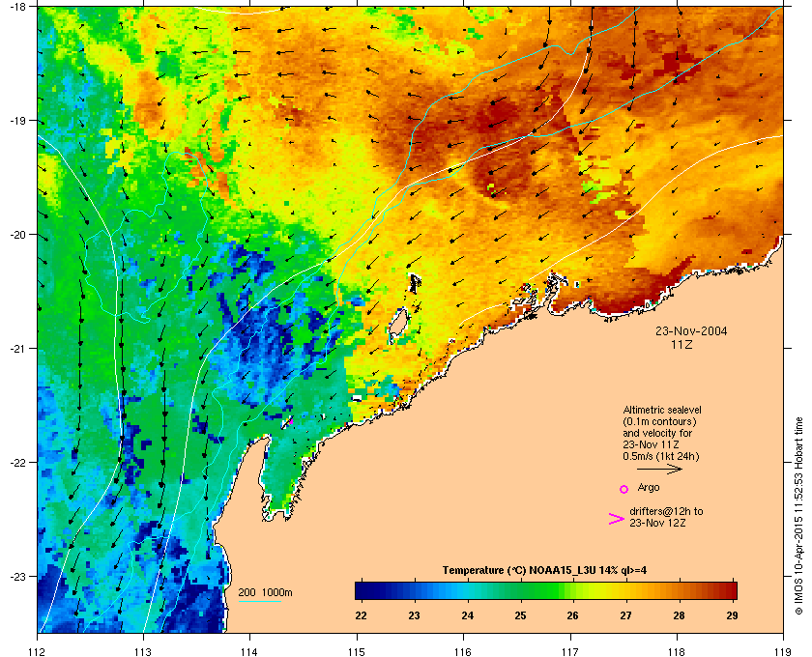
Task: Click the '0.5m/s (1kt 24h)' text
Action: [x=660, y=457]
